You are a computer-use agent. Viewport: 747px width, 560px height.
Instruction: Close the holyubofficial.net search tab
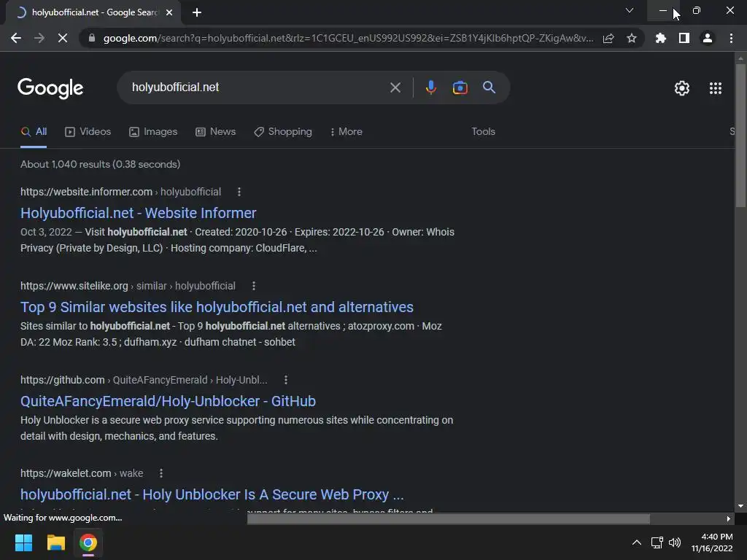tap(169, 12)
